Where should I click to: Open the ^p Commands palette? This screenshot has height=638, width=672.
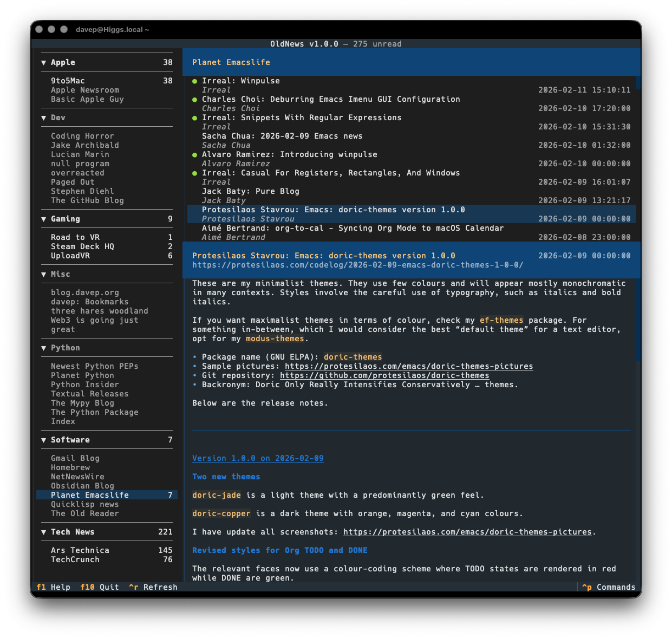609,587
